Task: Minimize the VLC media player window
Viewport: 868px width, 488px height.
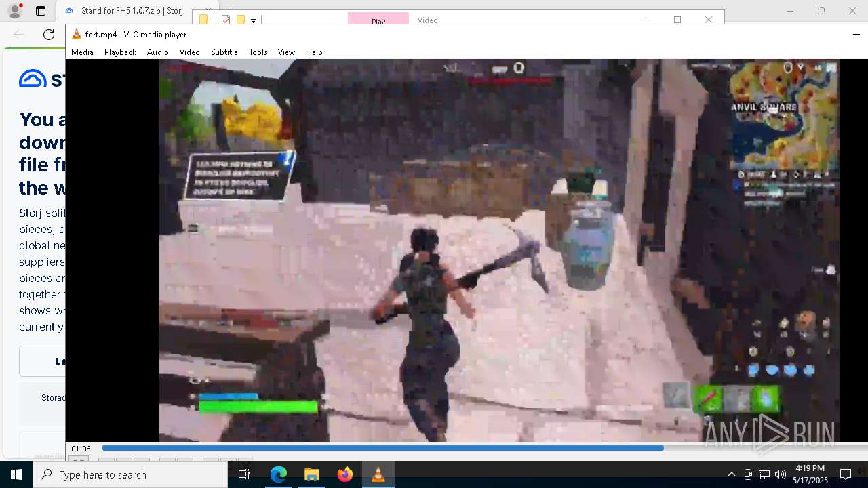Action: pos(856,34)
